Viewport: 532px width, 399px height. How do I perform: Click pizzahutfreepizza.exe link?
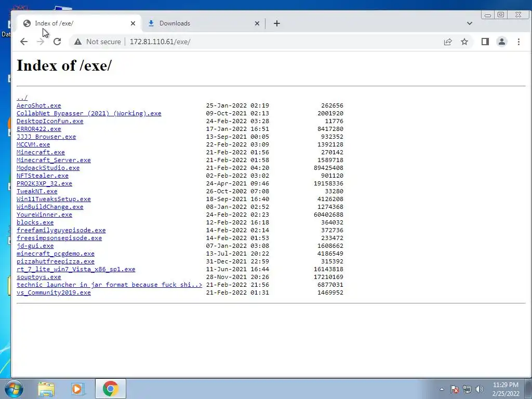tap(56, 262)
